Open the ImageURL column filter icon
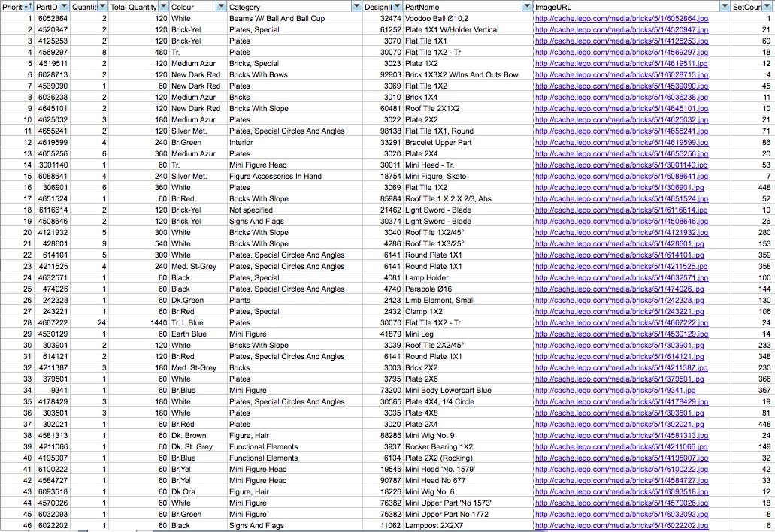The image size is (775, 532). pos(724,6)
